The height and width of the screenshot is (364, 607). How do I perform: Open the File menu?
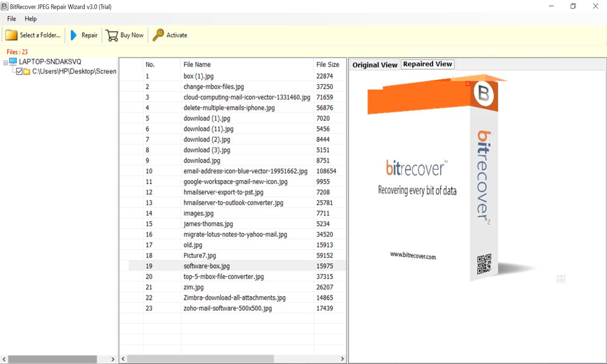(12, 19)
